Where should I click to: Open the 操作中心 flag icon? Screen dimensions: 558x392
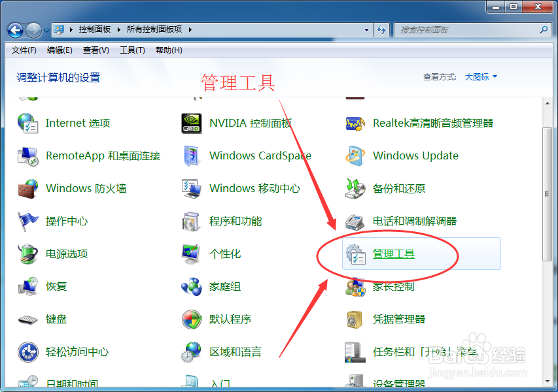[x=28, y=221]
